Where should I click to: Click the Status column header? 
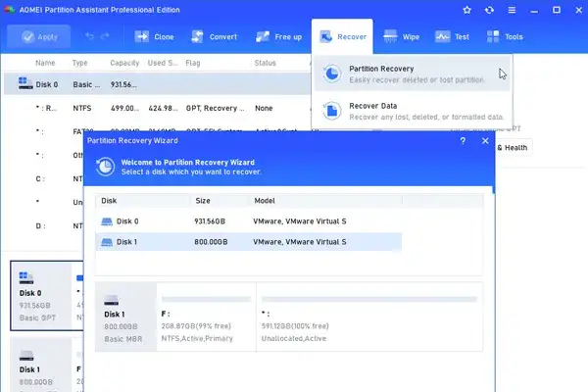tap(266, 63)
